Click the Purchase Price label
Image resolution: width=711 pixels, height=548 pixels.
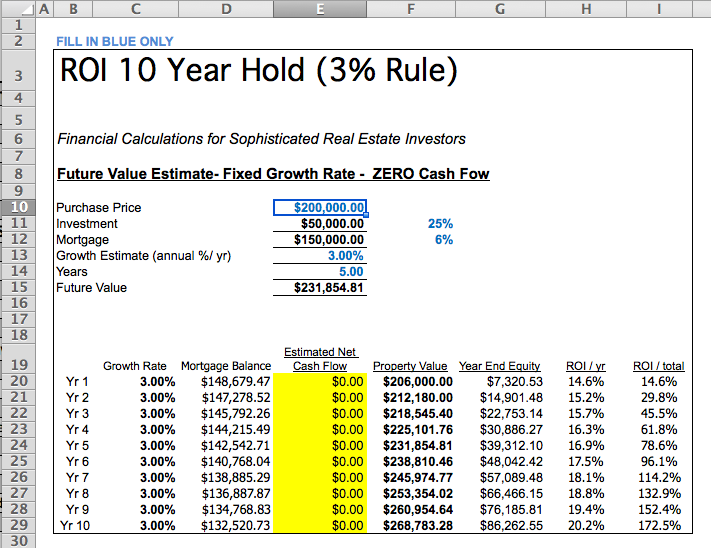[98, 208]
